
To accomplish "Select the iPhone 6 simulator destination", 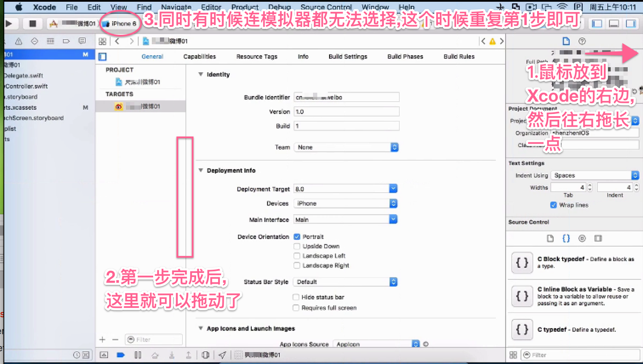I will pos(120,24).
